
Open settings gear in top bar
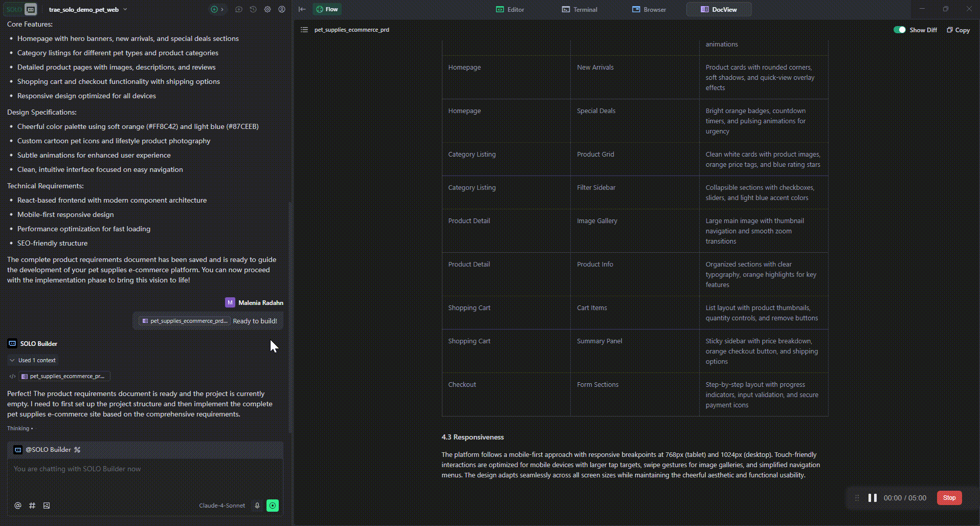[x=268, y=9]
